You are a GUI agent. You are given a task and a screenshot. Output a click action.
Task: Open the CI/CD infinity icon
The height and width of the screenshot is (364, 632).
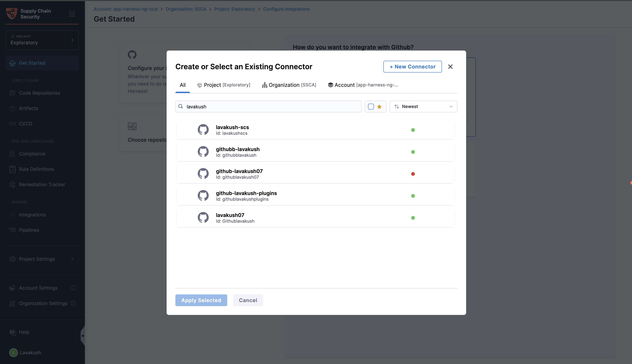pyautogui.click(x=12, y=124)
